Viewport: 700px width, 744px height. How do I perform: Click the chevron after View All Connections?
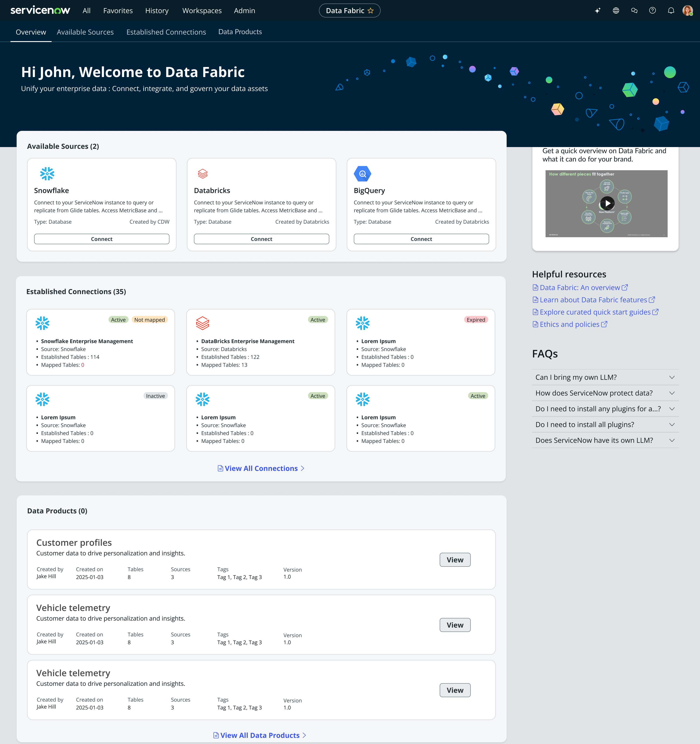click(303, 469)
